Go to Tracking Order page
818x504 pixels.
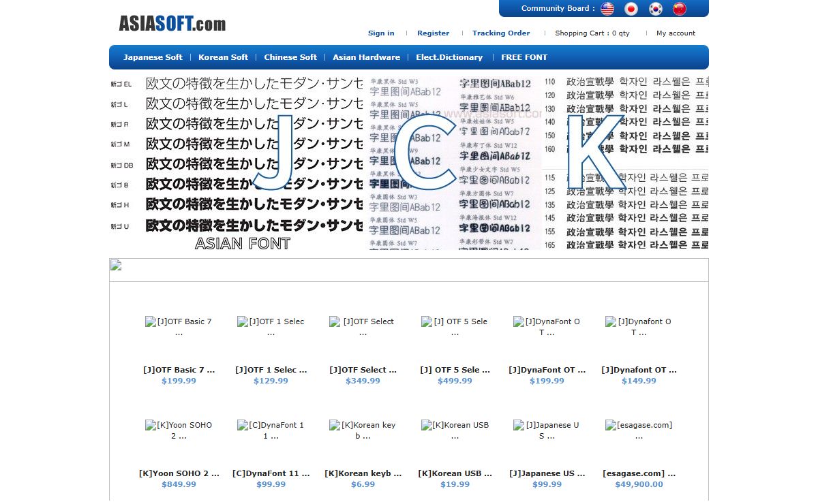click(x=501, y=33)
